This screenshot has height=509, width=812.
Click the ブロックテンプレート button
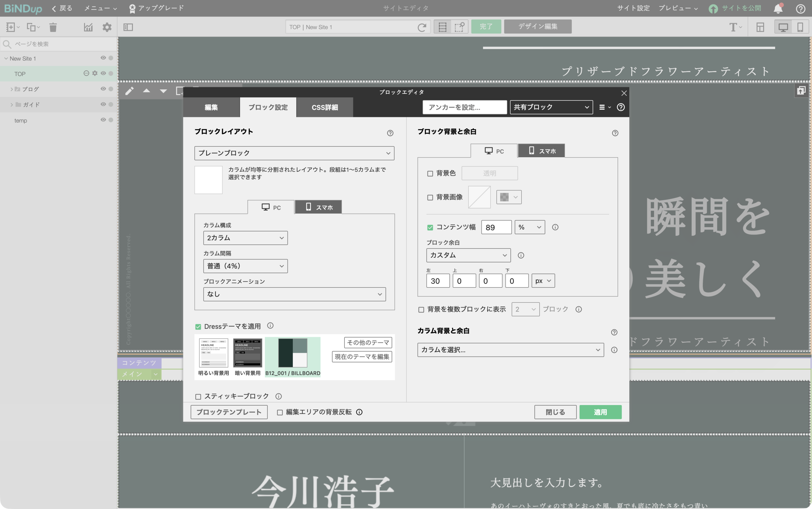coord(229,412)
